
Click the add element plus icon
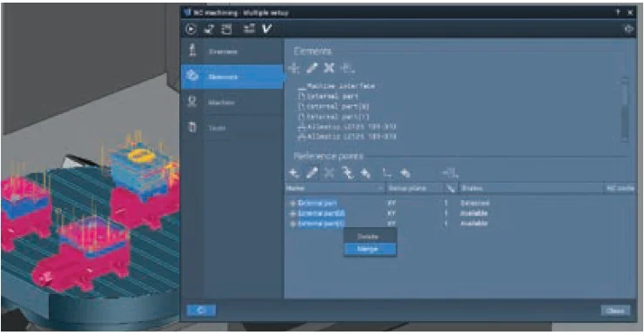pos(293,68)
